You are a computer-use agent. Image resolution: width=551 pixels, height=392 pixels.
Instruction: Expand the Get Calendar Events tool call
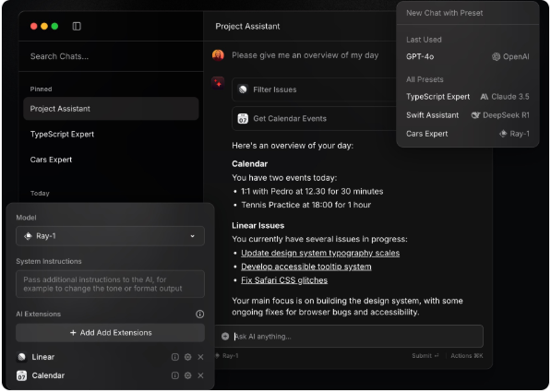(315, 119)
